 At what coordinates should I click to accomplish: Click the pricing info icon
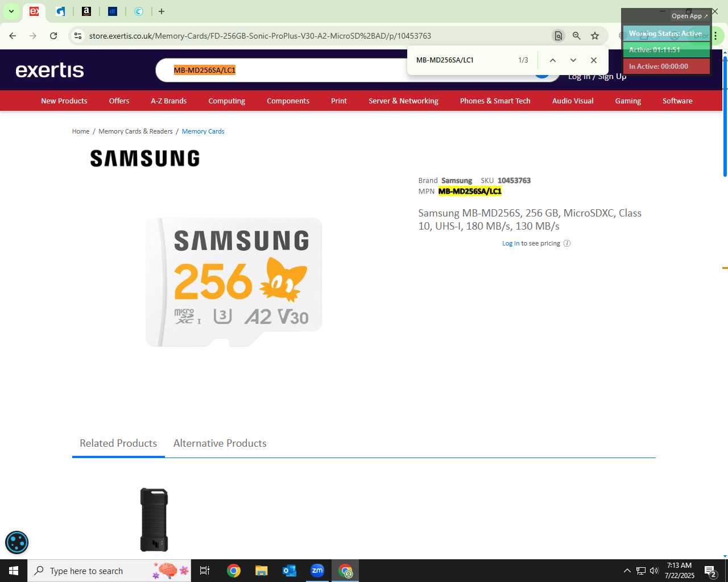pos(567,243)
